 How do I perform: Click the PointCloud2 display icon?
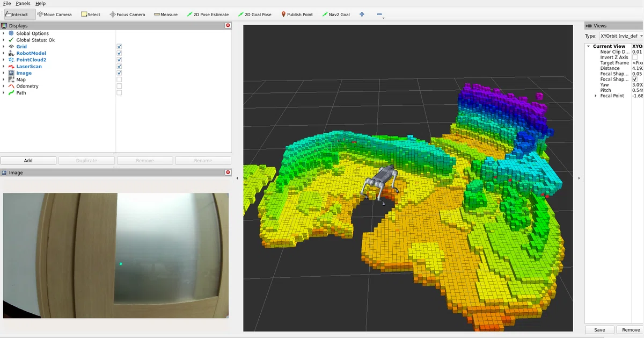(11, 60)
